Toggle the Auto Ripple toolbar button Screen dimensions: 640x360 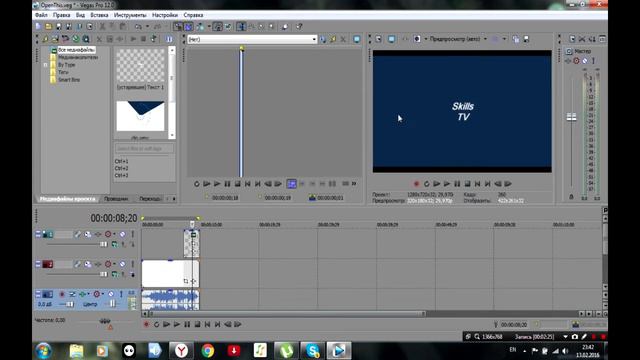(200, 27)
